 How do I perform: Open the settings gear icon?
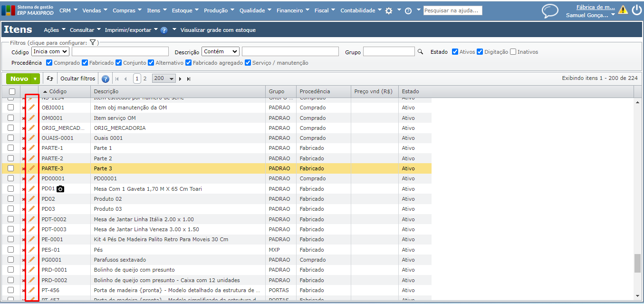point(389,10)
